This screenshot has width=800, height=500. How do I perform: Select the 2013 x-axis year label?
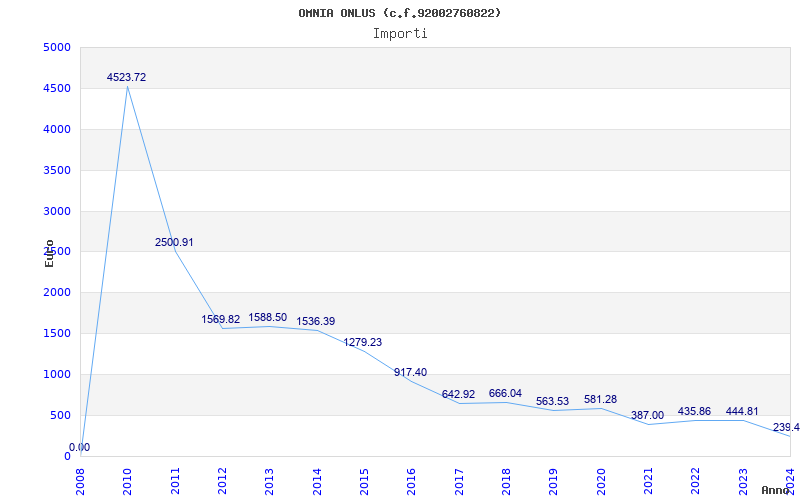(269, 482)
